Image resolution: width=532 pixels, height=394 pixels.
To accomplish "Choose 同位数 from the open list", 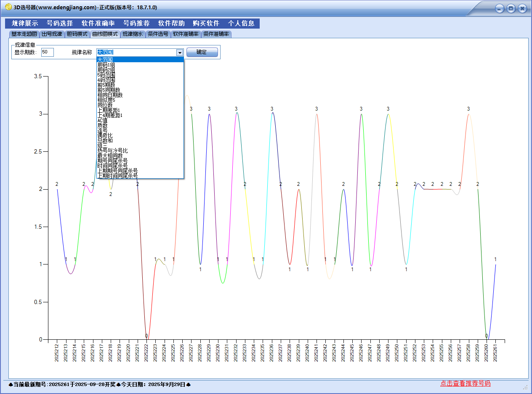I will click(x=105, y=105).
